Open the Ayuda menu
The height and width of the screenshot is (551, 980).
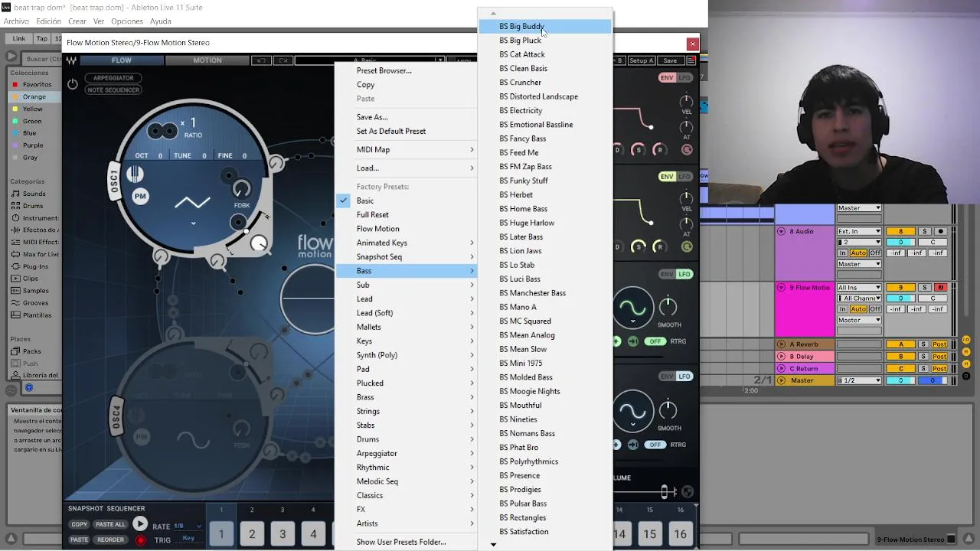tap(160, 21)
